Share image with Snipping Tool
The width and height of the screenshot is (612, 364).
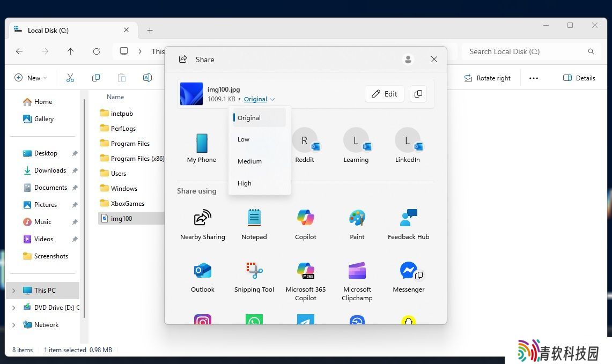click(254, 271)
